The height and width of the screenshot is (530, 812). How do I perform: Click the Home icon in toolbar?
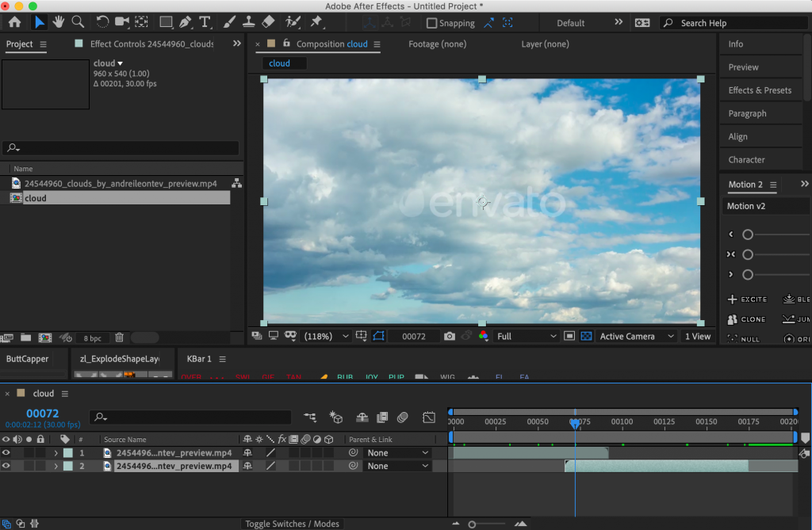coord(14,22)
